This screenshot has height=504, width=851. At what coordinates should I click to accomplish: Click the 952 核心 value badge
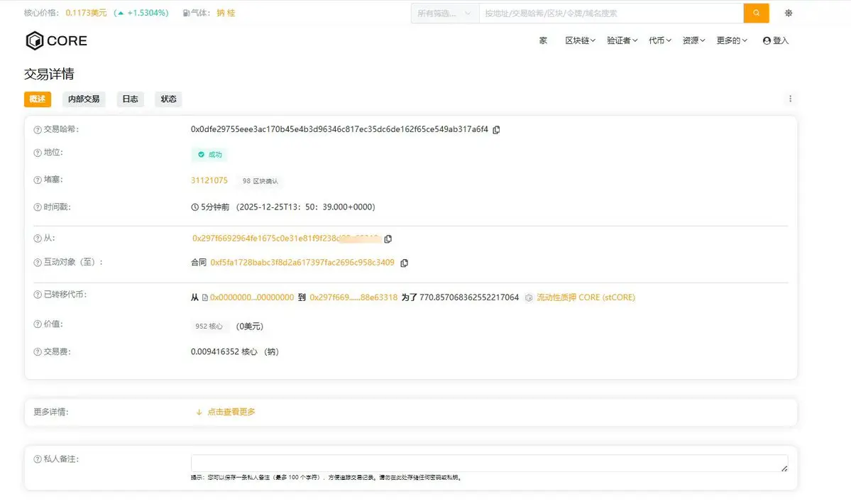click(x=209, y=327)
